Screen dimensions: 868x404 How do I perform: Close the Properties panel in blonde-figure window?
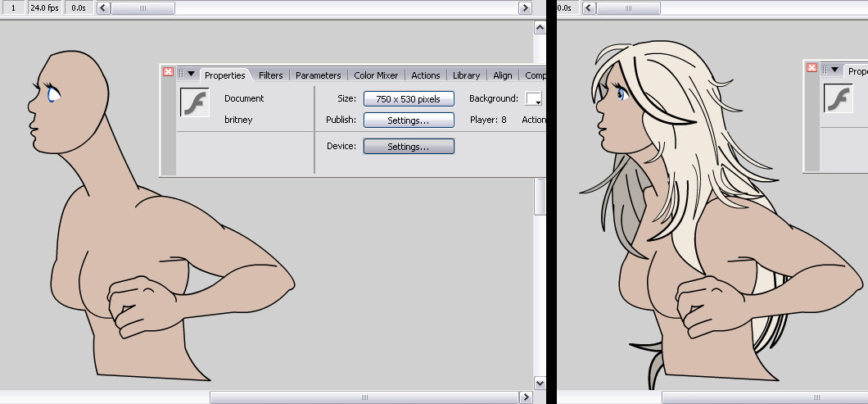[x=811, y=68]
